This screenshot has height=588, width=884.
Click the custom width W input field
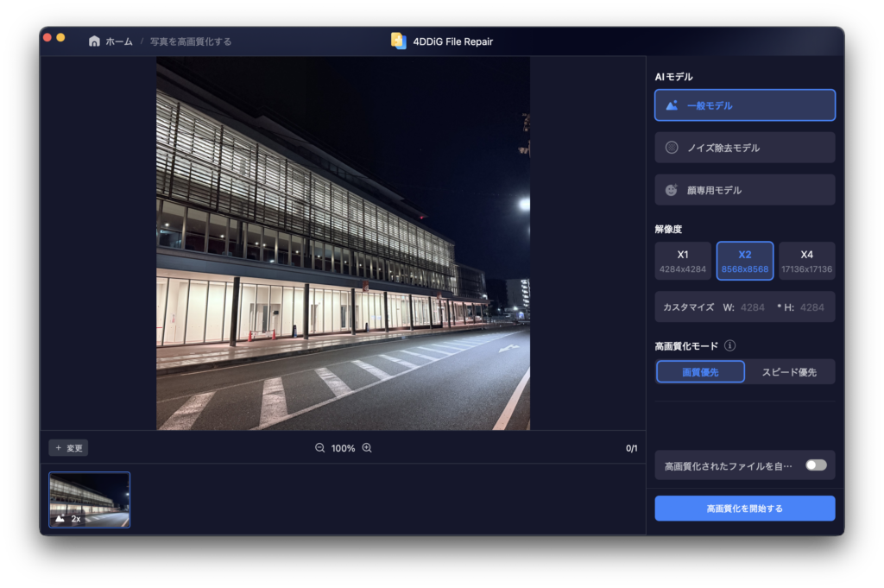752,307
